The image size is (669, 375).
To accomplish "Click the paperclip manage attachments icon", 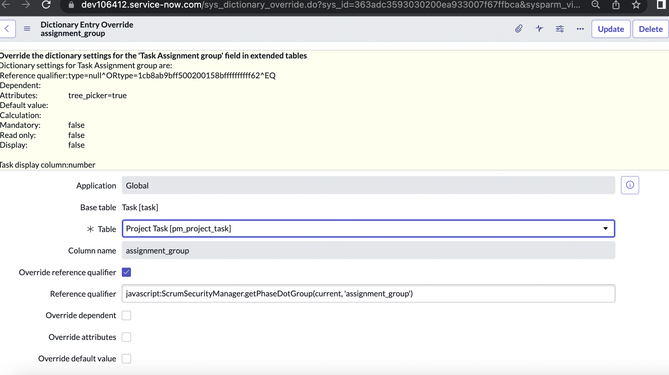I will (x=518, y=29).
